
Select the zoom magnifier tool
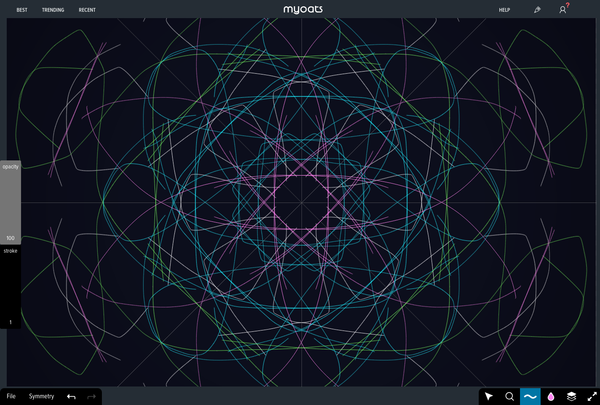509,396
